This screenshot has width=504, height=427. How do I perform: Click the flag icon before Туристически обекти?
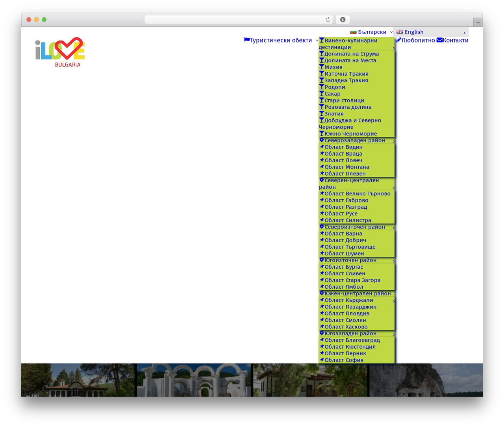pos(246,40)
